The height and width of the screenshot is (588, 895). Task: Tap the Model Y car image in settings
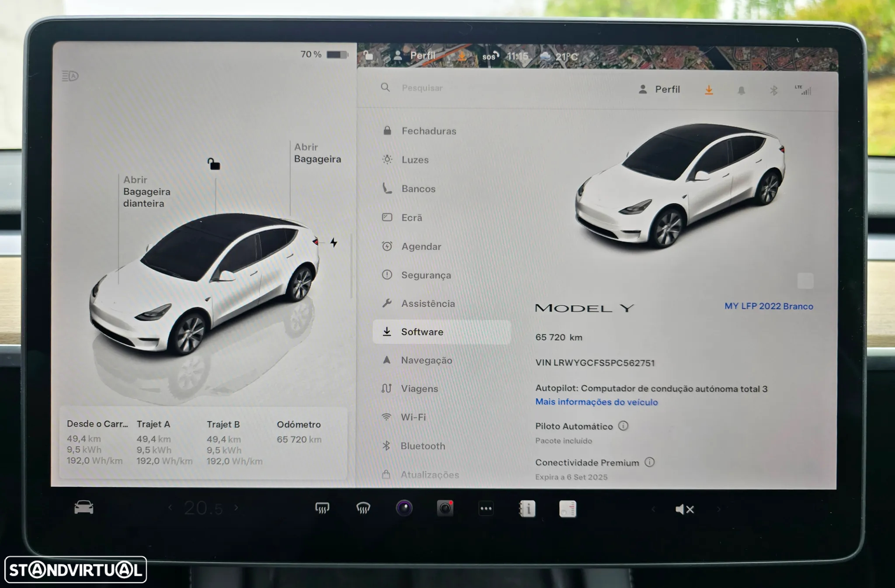click(680, 186)
